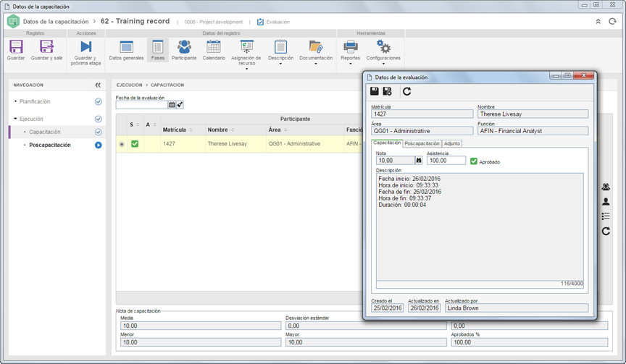Click Datos de la capacitación breadcrumb

(56, 22)
